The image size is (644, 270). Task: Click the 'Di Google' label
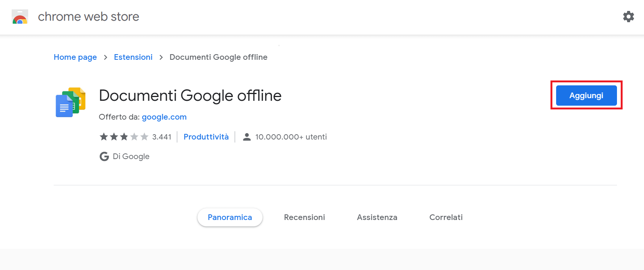(x=131, y=156)
